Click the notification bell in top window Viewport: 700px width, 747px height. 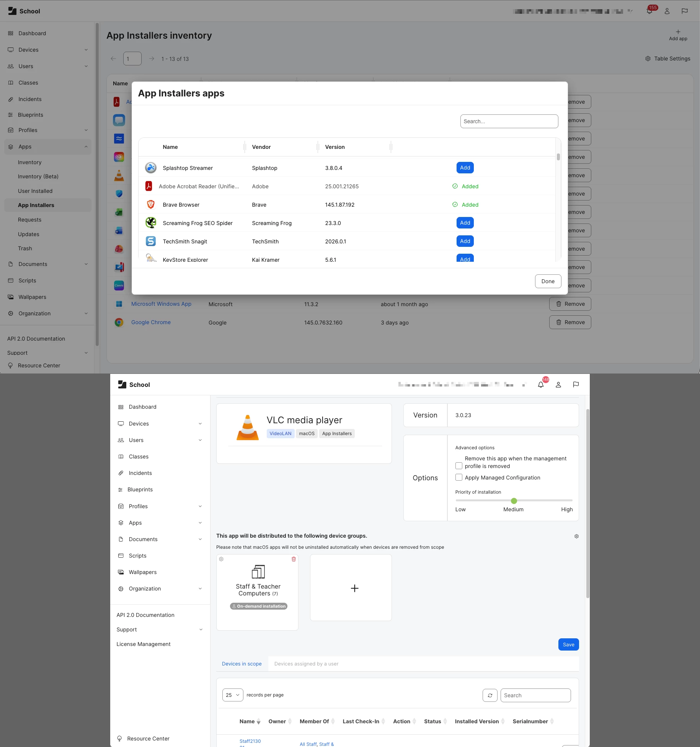(649, 11)
